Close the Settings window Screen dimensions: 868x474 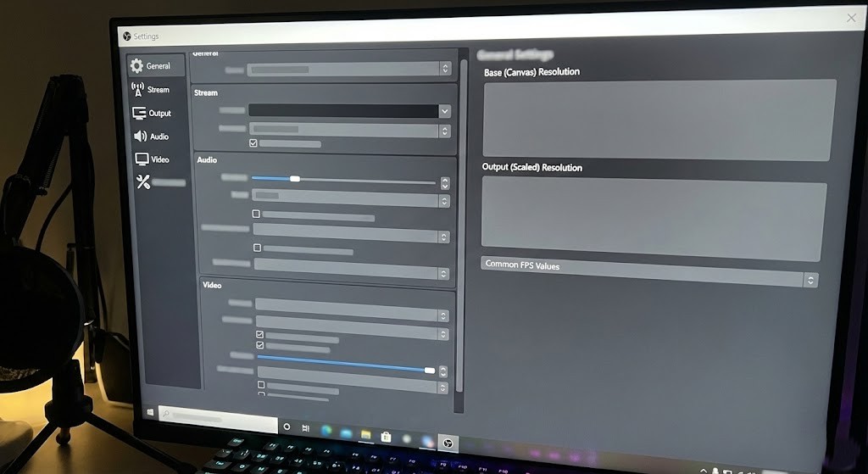pyautogui.click(x=851, y=19)
